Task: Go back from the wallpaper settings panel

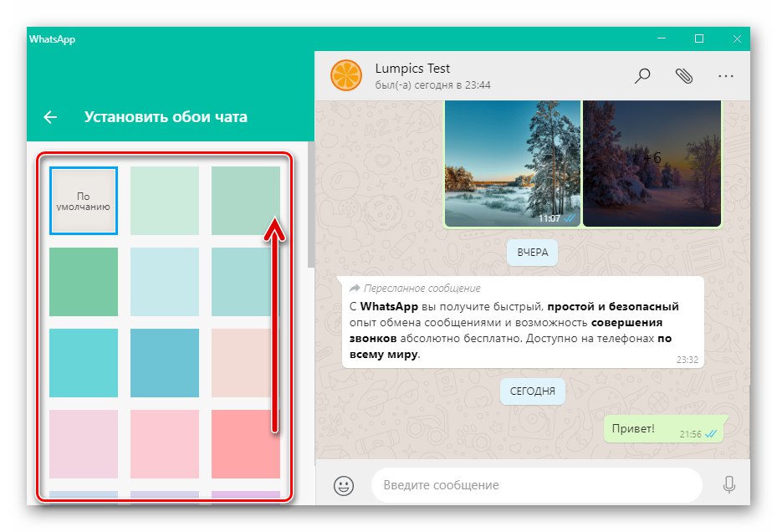Action: pos(50,117)
